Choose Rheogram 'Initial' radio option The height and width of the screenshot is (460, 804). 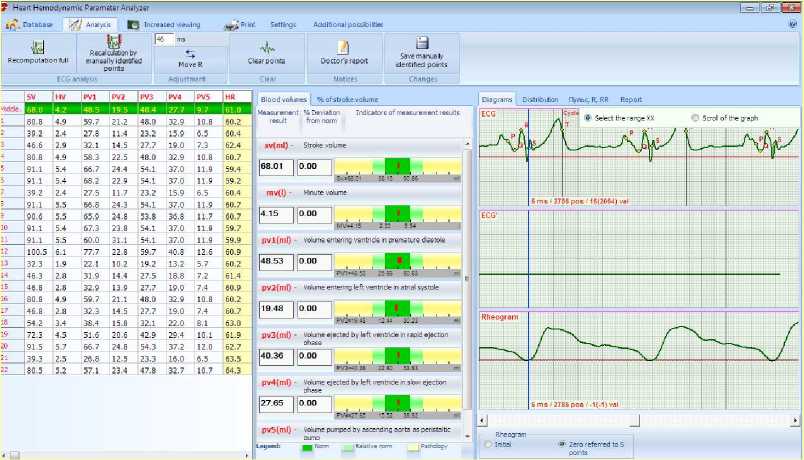(488, 443)
